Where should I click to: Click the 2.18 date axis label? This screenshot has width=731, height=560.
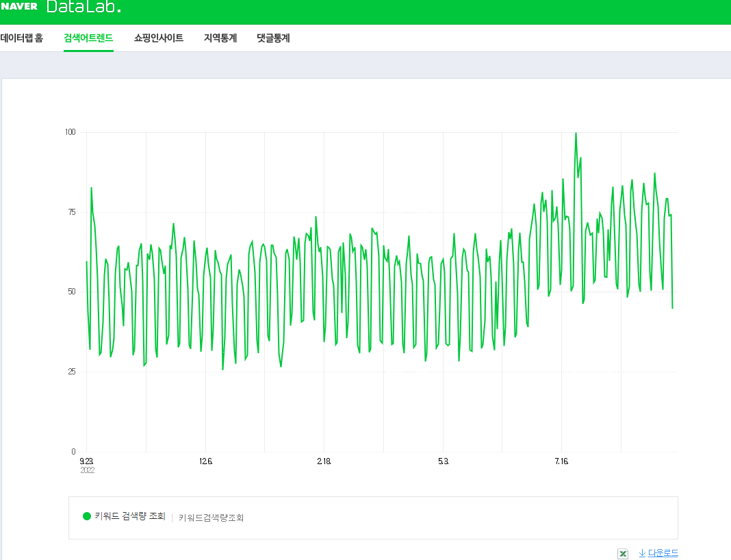coord(324,461)
